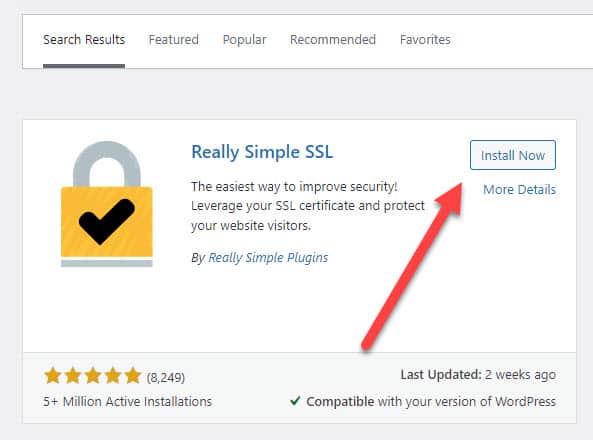Click the second rating star
Screen dimensions: 593x440
(73, 376)
